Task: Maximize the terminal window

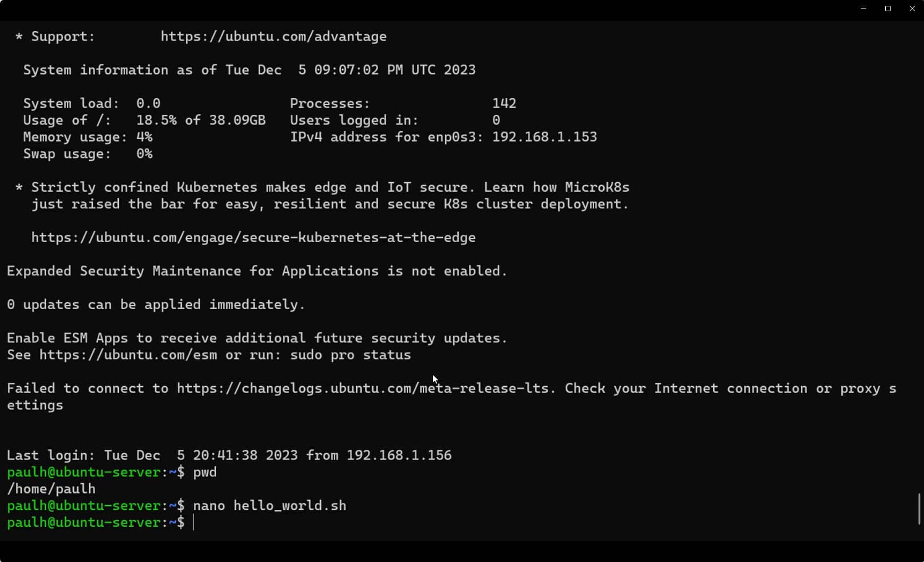Action: point(888,8)
